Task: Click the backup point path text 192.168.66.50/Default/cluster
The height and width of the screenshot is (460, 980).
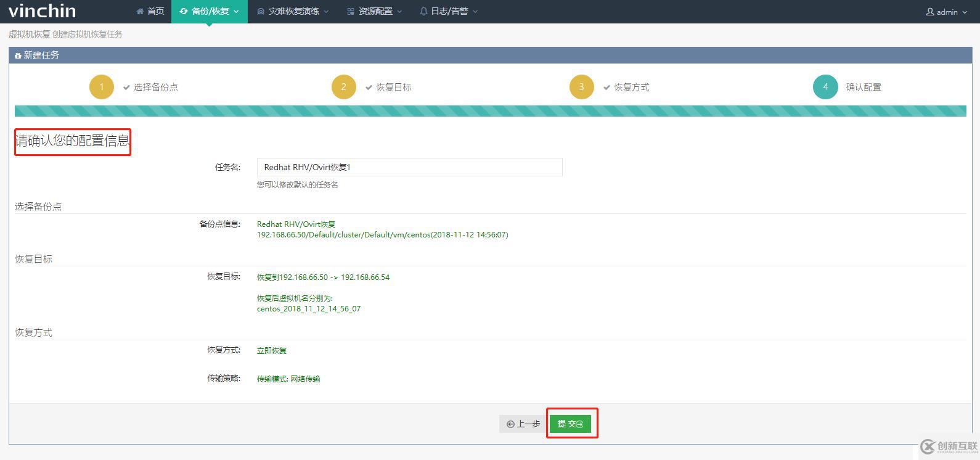Action: [382, 235]
